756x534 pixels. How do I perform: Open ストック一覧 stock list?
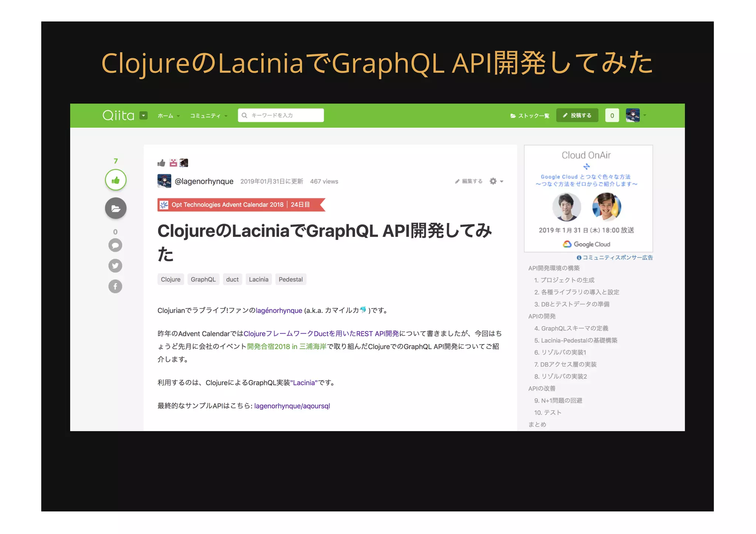[530, 116]
